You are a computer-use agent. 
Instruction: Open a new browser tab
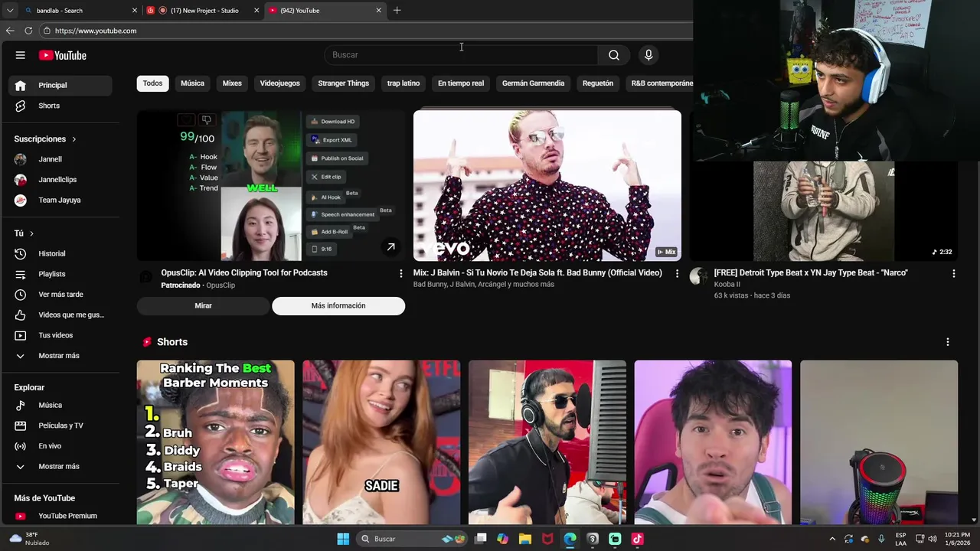[397, 11]
